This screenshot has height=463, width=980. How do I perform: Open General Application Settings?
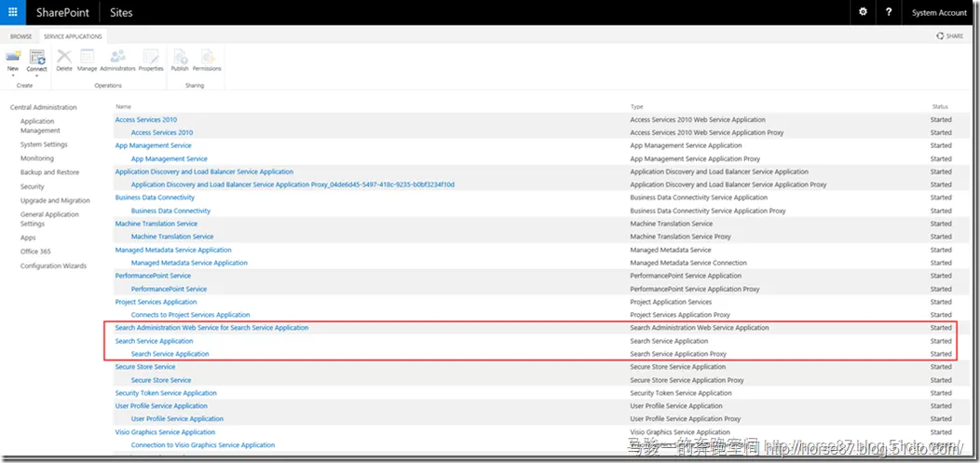(50, 219)
